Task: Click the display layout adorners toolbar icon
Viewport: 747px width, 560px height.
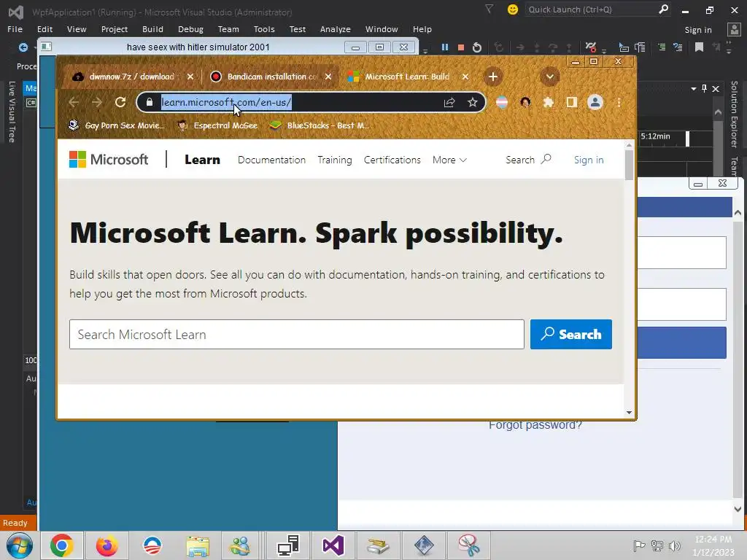Action: [640, 47]
